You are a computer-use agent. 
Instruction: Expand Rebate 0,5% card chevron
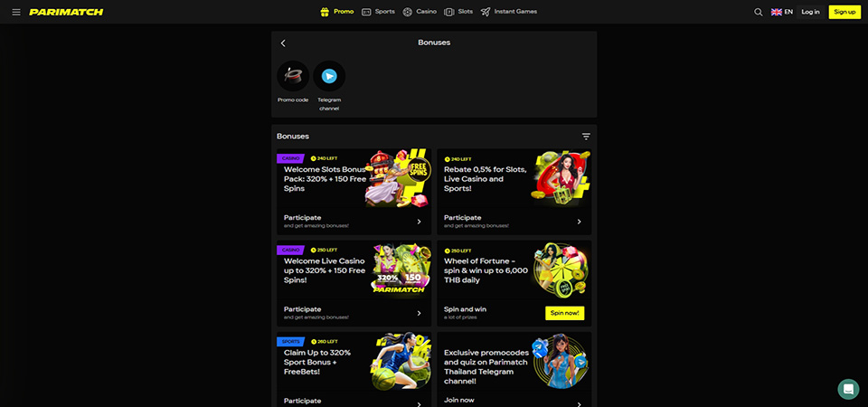579,222
